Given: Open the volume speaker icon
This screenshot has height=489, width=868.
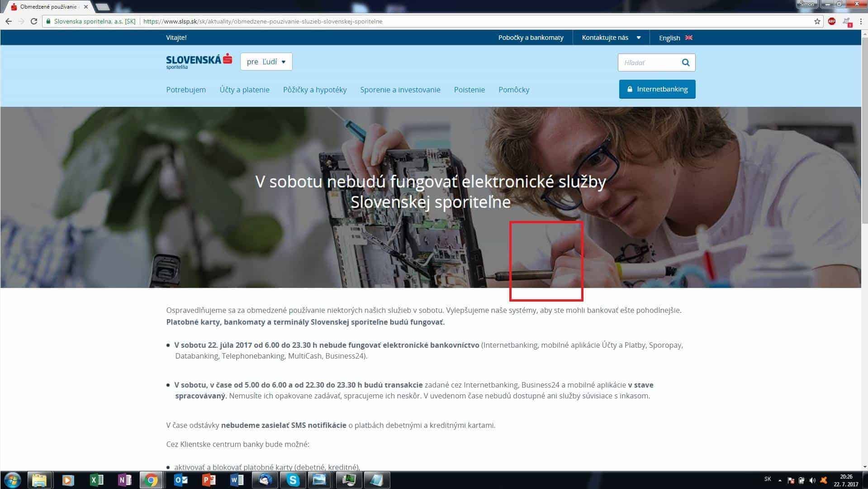Looking at the screenshot, I should (x=812, y=480).
